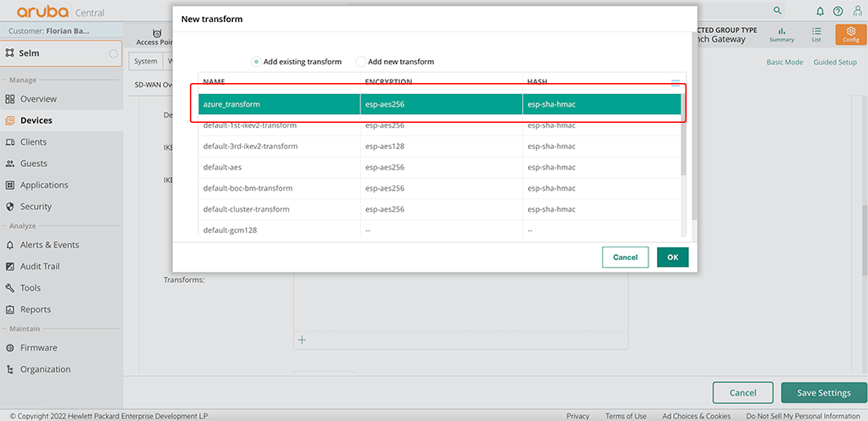Cancel the New transform dialog
This screenshot has height=421, width=868.
tap(625, 258)
